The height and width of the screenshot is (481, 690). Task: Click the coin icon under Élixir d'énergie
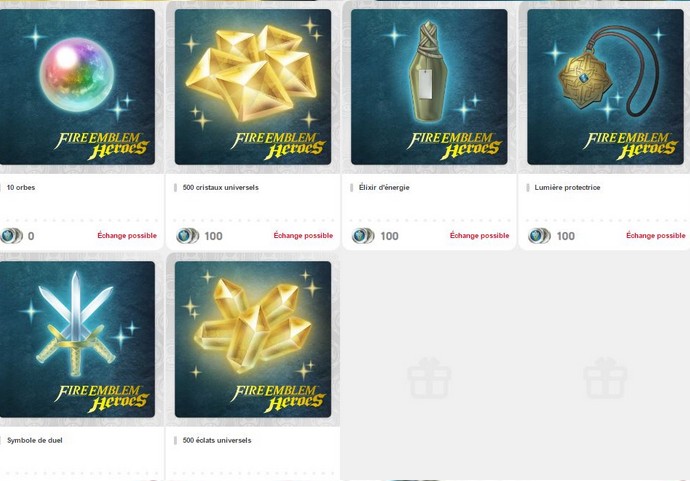coord(363,236)
